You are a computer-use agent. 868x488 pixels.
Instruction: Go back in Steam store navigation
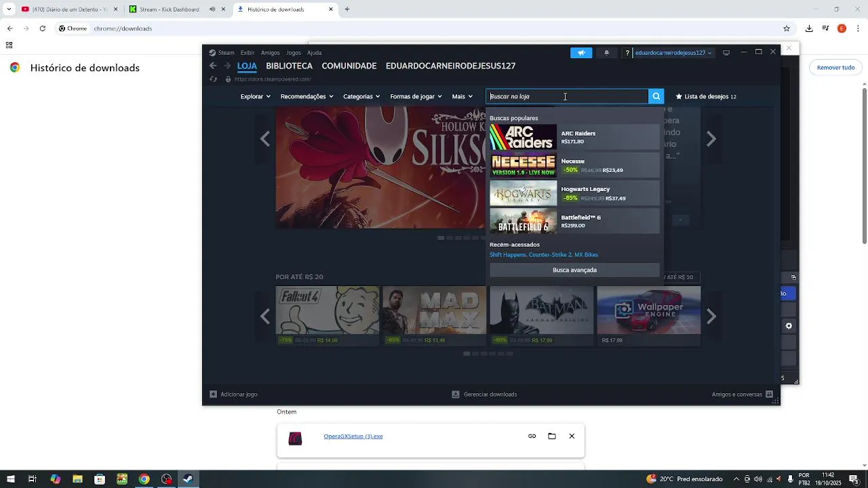pos(213,66)
